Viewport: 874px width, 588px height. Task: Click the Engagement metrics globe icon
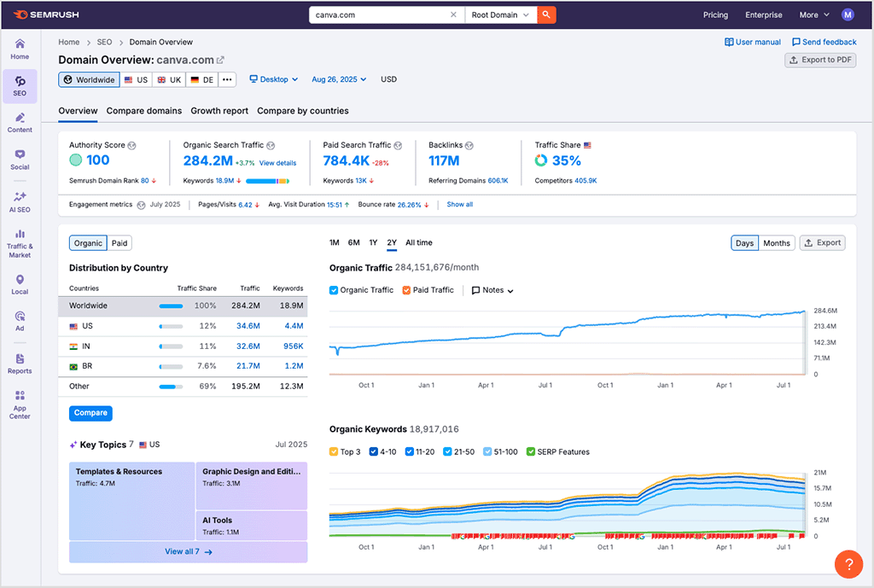(x=141, y=205)
